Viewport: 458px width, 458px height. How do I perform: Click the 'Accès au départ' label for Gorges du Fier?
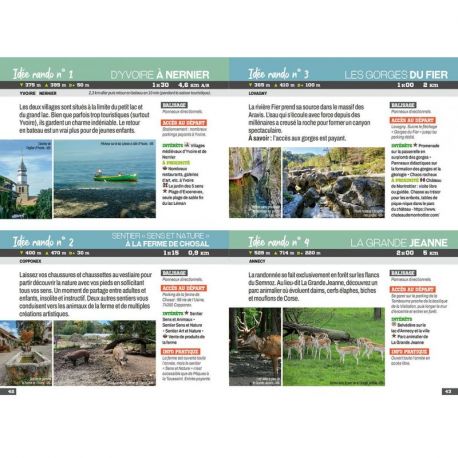412,120
